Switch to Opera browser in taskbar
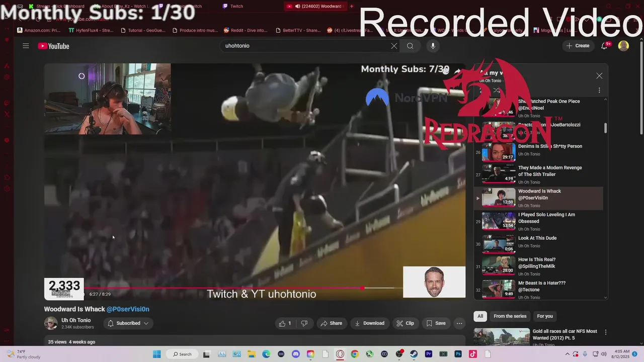This screenshot has height=362, width=644. tap(340, 354)
